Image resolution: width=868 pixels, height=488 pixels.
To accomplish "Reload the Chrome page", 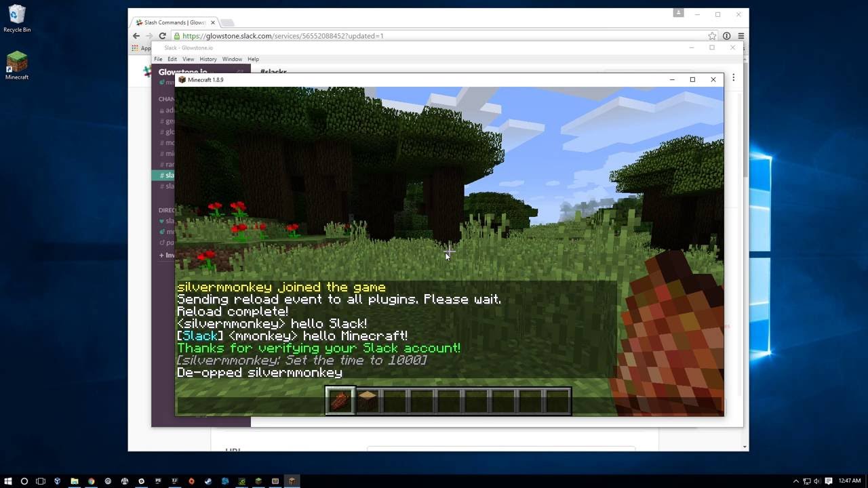I will pyautogui.click(x=162, y=36).
